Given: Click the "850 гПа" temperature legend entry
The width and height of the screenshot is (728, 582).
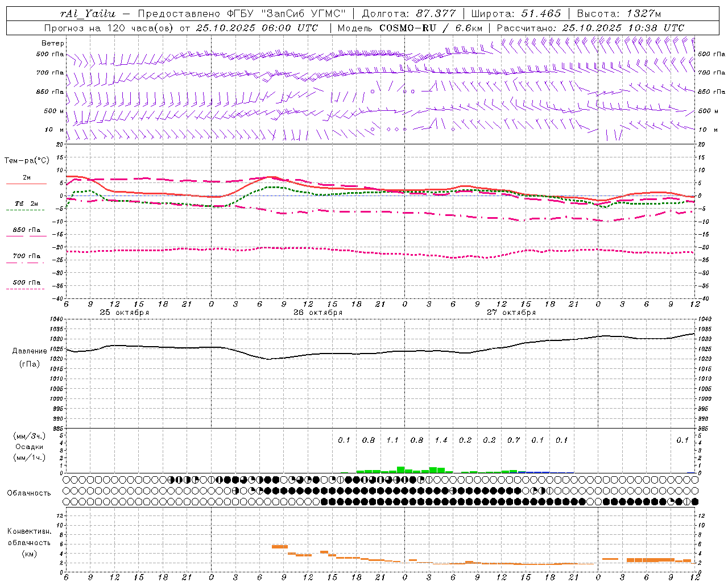Looking at the screenshot, I should point(26,230).
